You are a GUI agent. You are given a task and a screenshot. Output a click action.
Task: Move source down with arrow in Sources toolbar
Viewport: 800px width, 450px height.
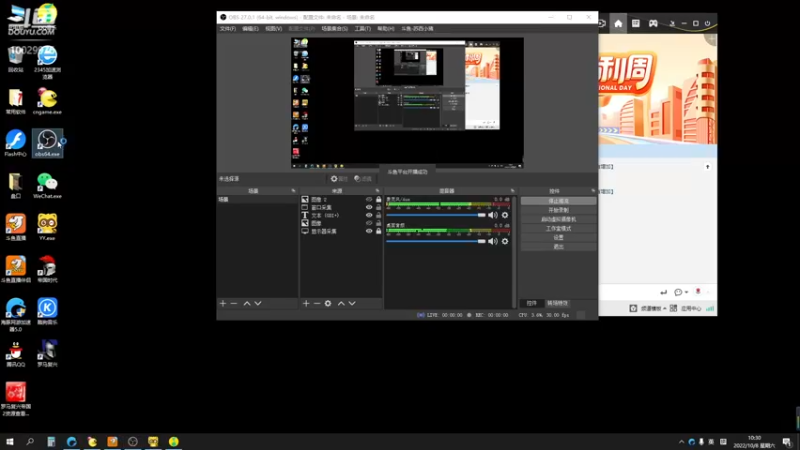pyautogui.click(x=352, y=304)
